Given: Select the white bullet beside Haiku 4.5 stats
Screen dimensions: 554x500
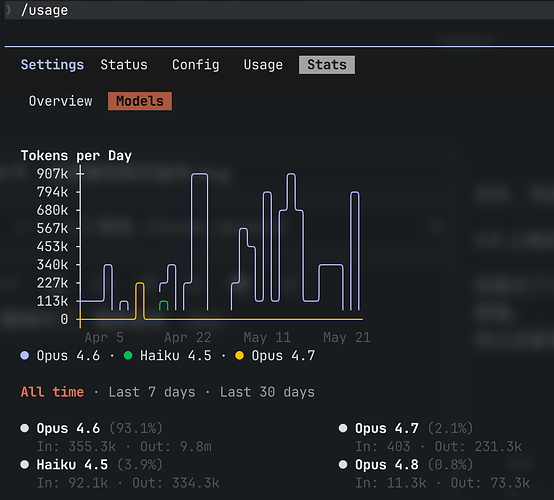Looking at the screenshot, I should pyautogui.click(x=24, y=464).
